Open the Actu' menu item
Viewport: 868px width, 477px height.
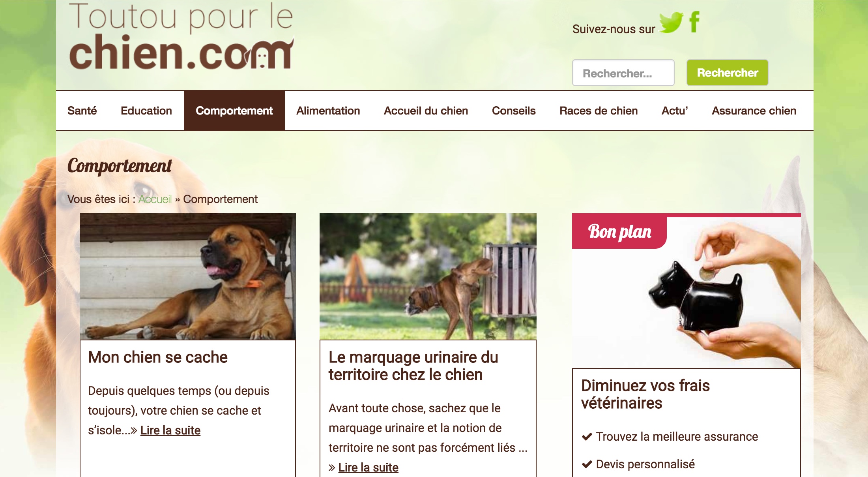[675, 111]
